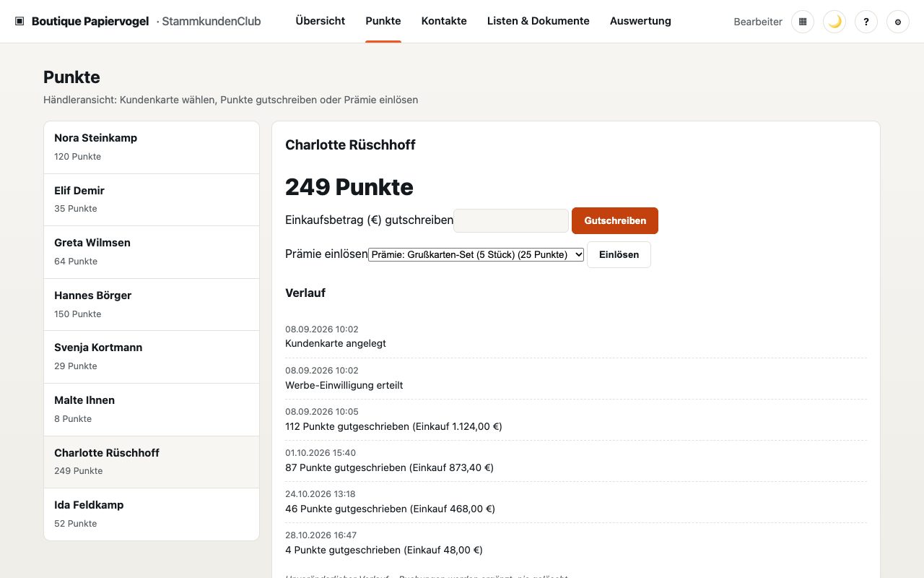Click the Verlauf section heading
Viewport: 924px width, 578px height.
point(305,293)
